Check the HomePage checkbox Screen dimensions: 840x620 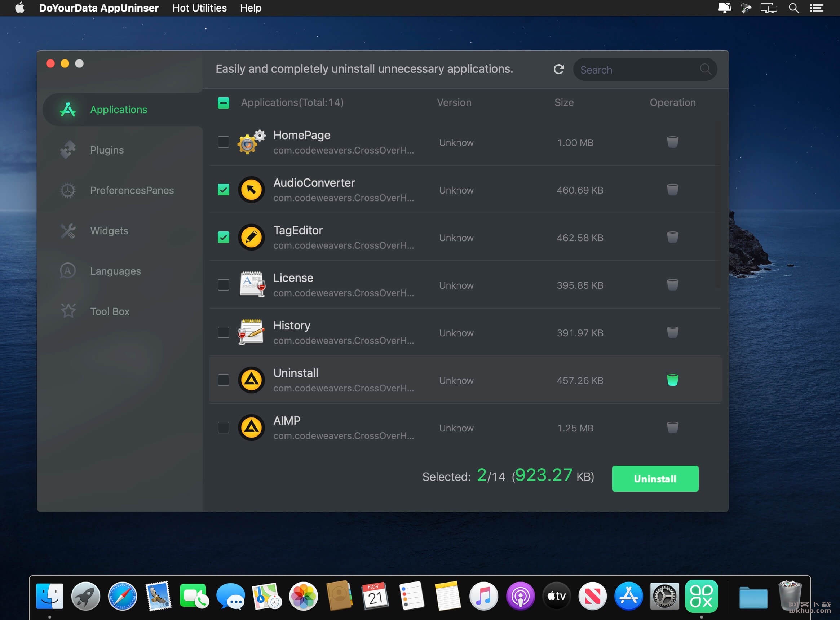[x=223, y=142]
